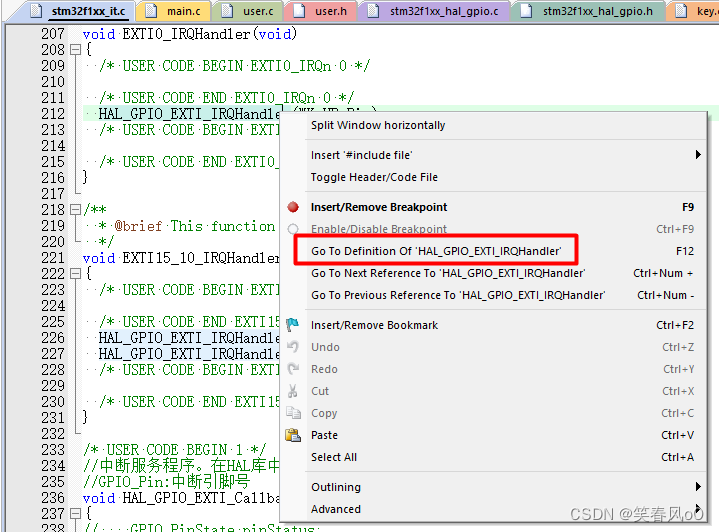The image size is (719, 532).
Task: Collapse the comment fold at line 218
Action: tap(75, 210)
